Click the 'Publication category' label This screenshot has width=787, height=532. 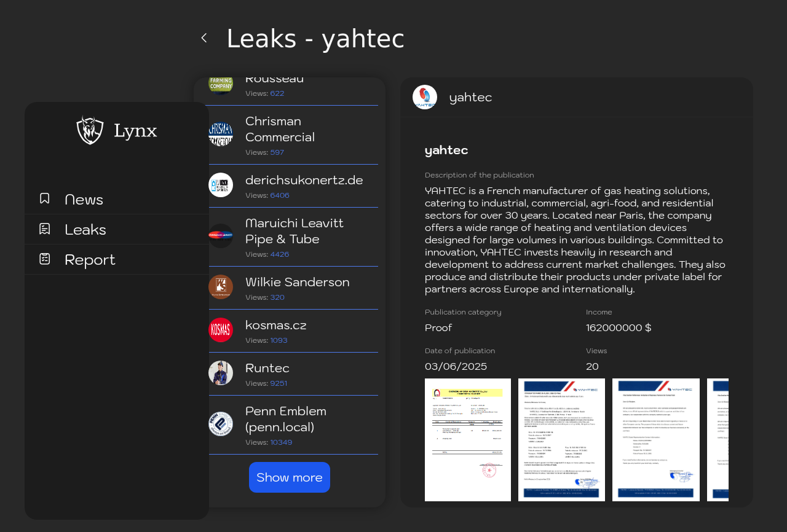pyautogui.click(x=463, y=312)
